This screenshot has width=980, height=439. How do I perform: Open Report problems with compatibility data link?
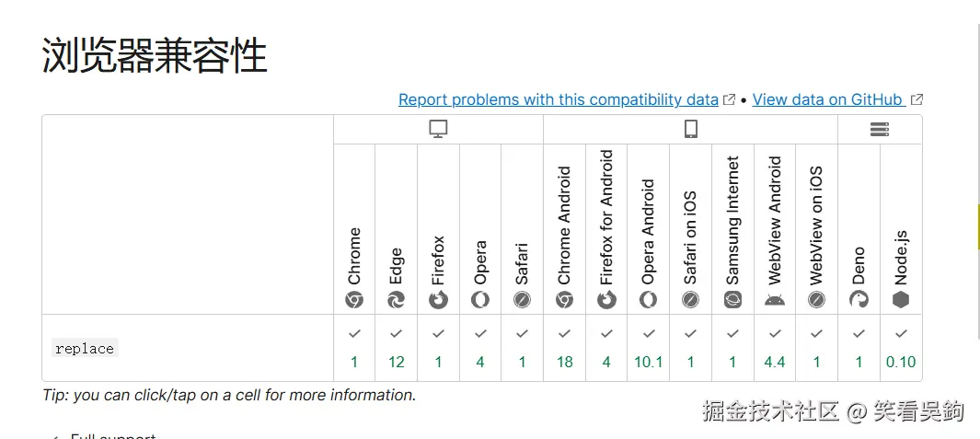pyautogui.click(x=558, y=99)
